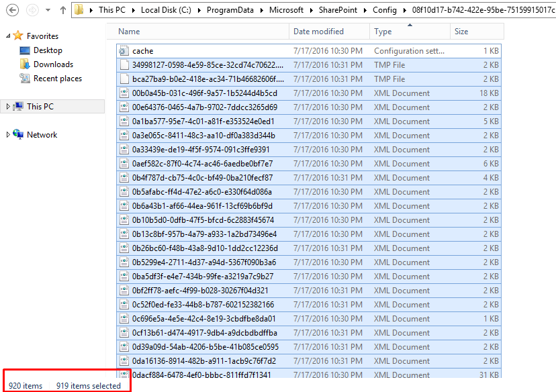
Task: Open the recent locations dropdown arrow
Action: (x=48, y=10)
